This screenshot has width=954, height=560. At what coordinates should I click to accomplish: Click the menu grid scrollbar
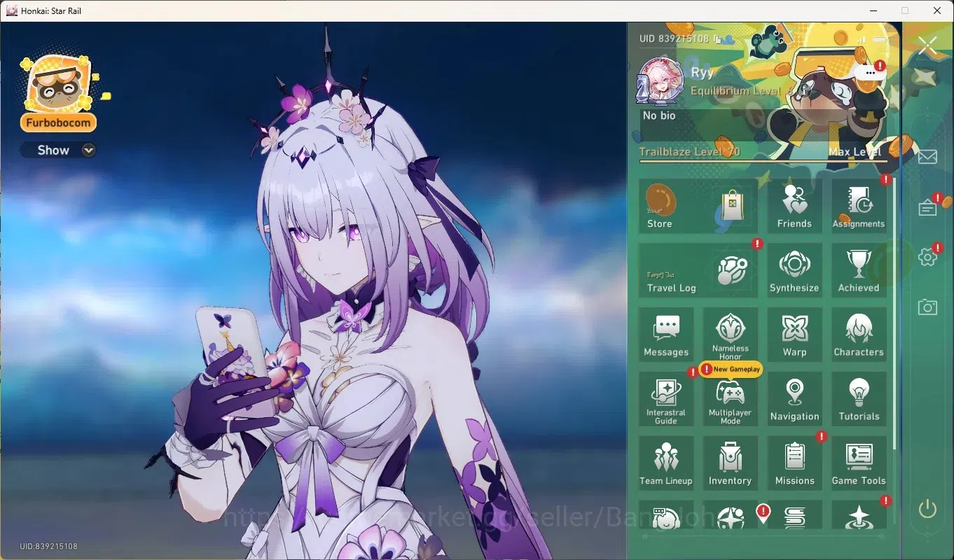(893, 313)
